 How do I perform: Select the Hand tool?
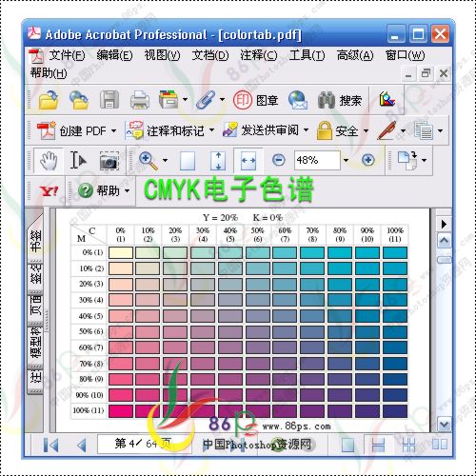(49, 160)
